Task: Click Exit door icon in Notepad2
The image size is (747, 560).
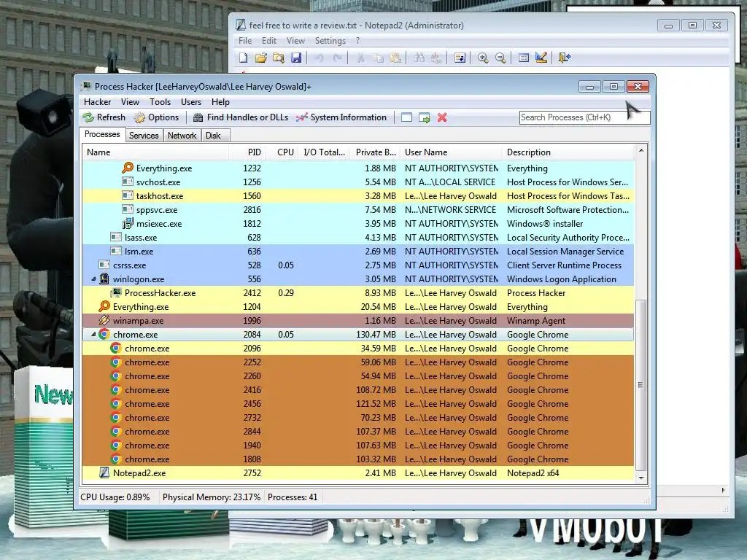Action: tap(564, 58)
